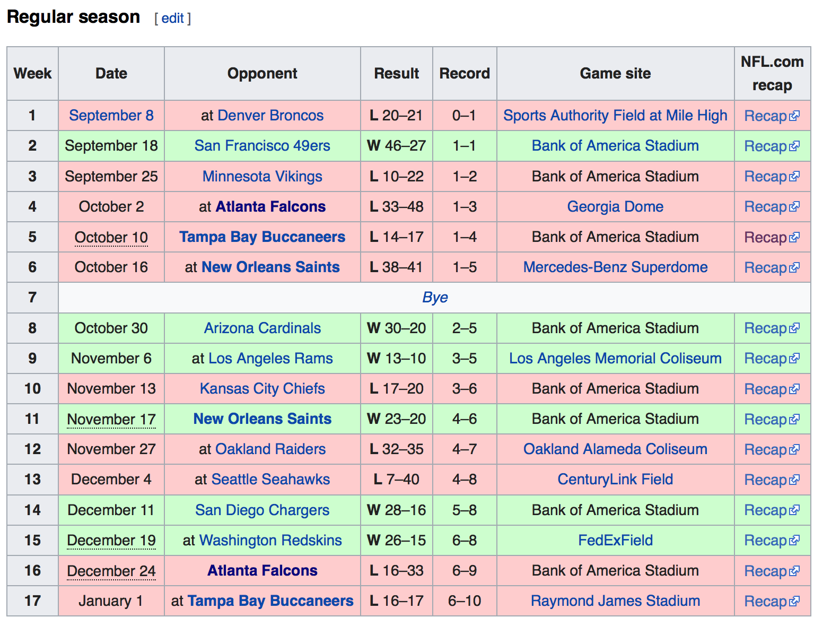Open the Raymond James Stadium link
Screen dimensions: 840x626
[615, 601]
